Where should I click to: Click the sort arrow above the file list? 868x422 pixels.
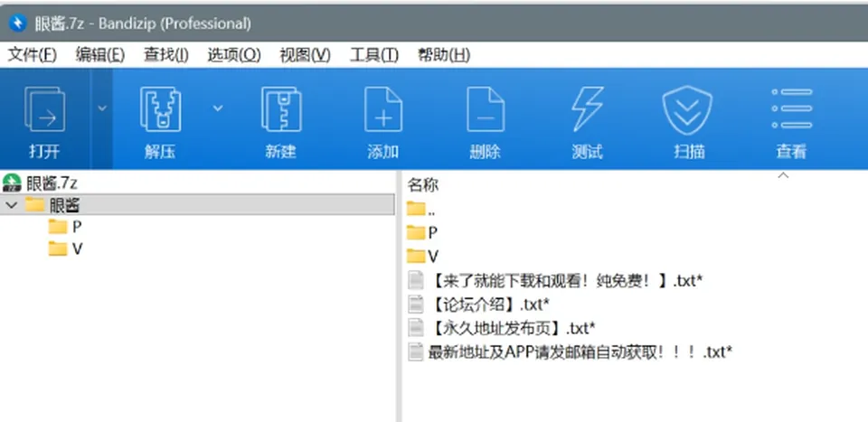[783, 175]
